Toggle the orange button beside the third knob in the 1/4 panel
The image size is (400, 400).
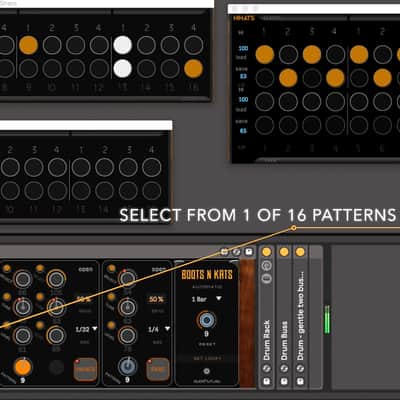111,325
